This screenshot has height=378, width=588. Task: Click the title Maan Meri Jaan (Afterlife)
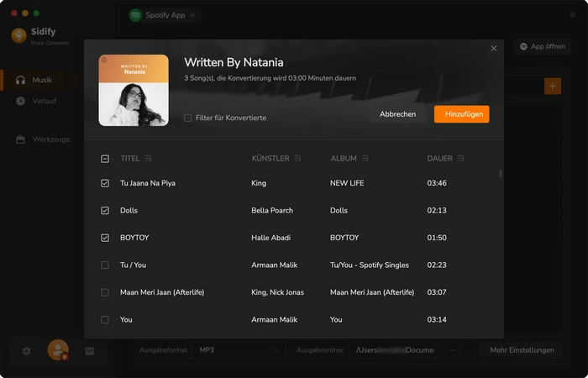tap(162, 292)
